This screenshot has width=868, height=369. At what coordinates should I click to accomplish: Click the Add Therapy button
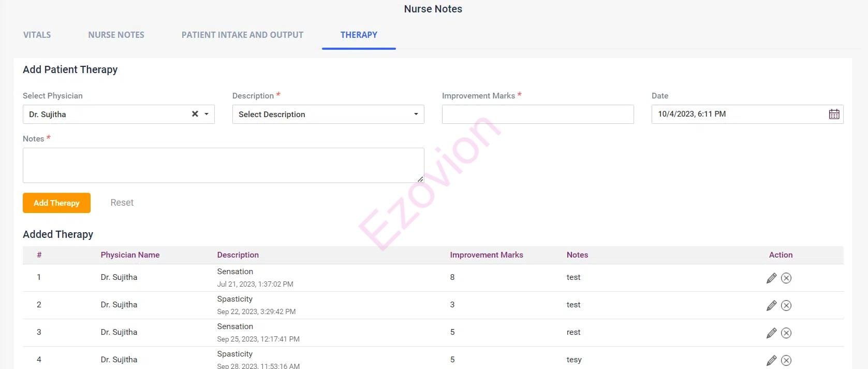coord(56,203)
